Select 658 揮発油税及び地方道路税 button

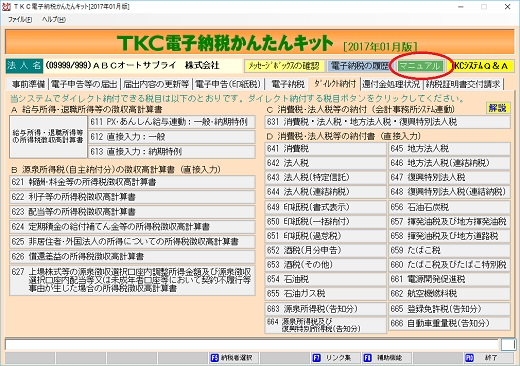pos(449,236)
